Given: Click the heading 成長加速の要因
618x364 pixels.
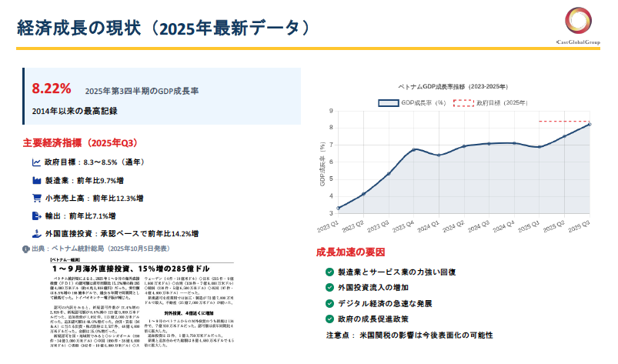Looking at the screenshot, I should [350, 252].
